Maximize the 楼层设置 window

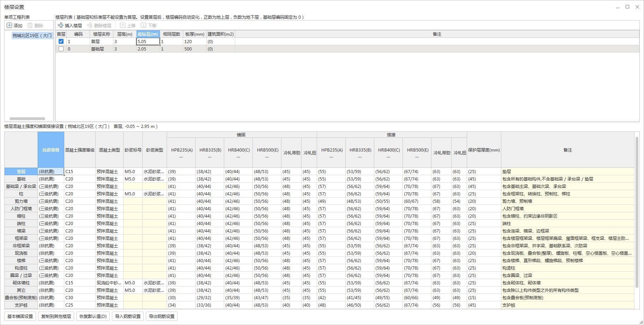(x=627, y=7)
